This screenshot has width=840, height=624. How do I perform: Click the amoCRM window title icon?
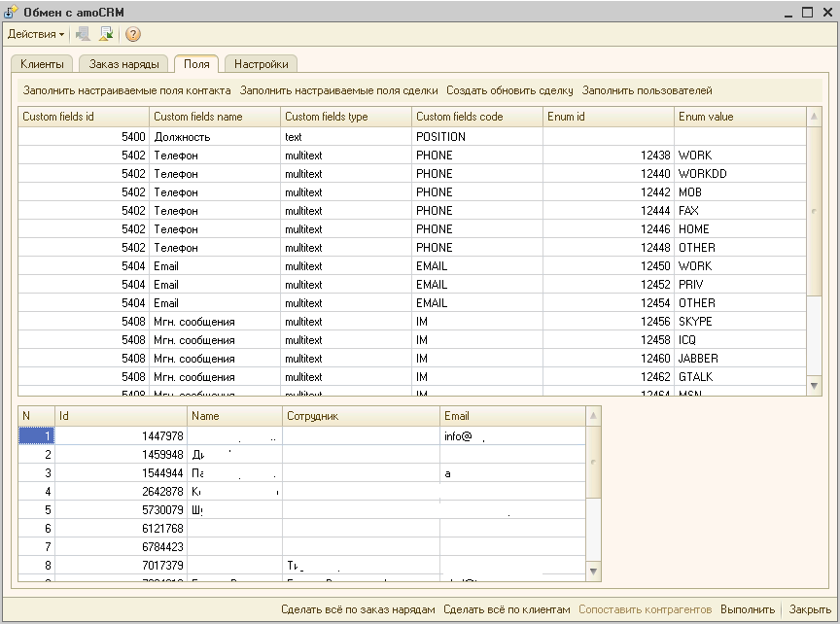coord(11,12)
